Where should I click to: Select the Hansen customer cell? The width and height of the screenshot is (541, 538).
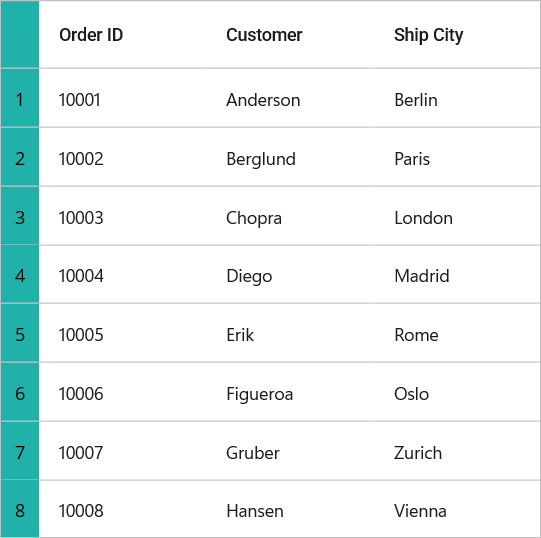point(290,509)
